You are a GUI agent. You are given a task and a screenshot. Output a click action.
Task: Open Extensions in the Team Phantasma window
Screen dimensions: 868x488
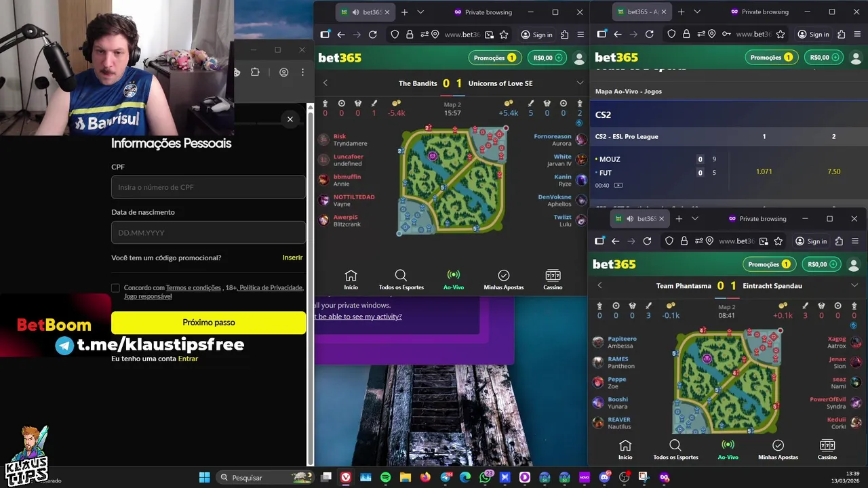839,241
